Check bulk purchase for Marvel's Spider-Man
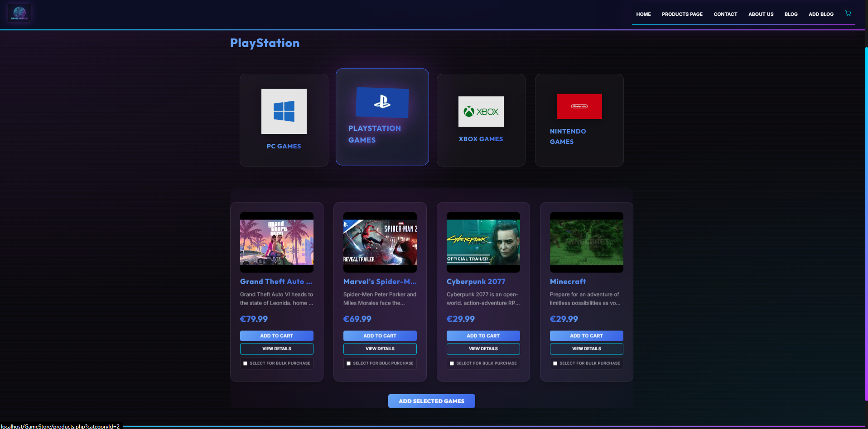The image size is (868, 429). pos(349,363)
